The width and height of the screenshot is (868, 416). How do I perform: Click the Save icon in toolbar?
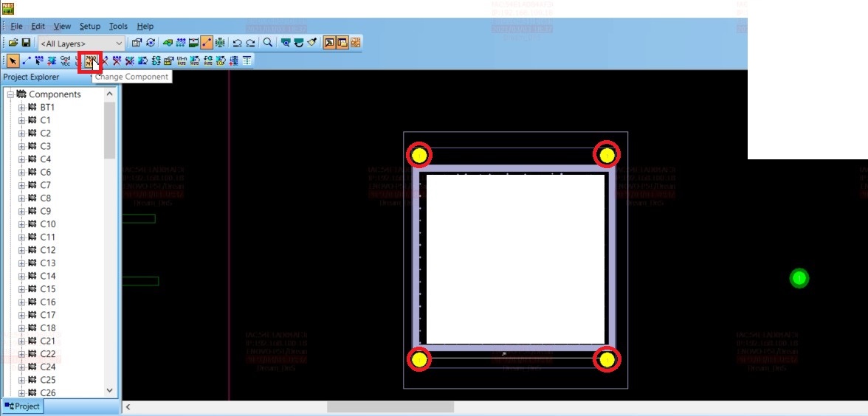click(26, 43)
